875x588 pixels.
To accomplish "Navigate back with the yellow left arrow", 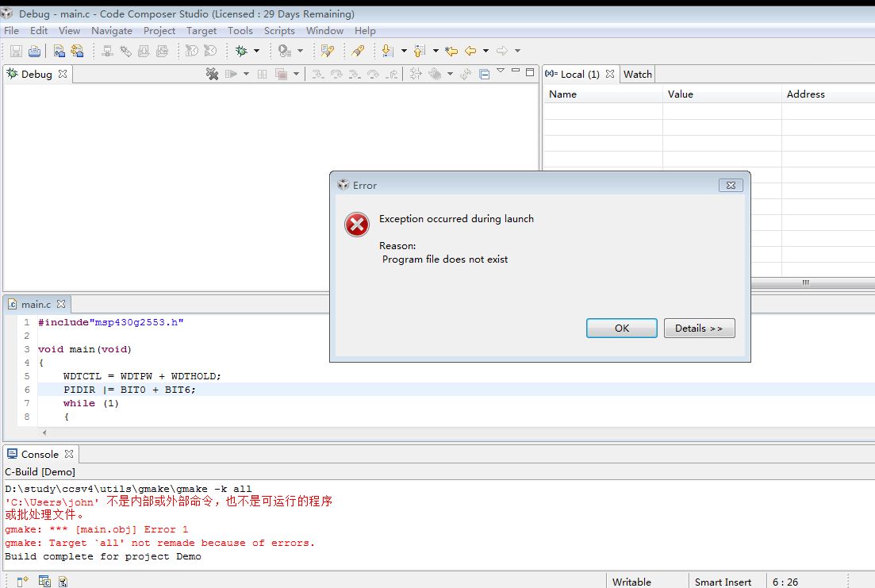I will [470, 52].
